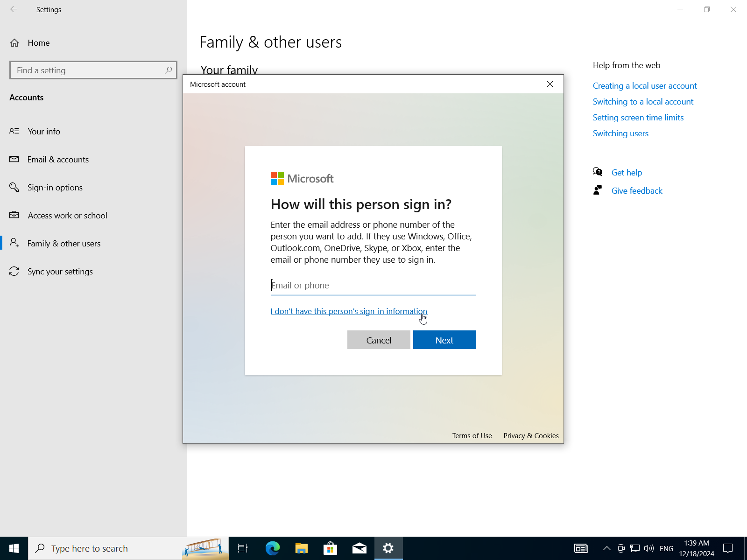Open Sign-in options page
Image resolution: width=747 pixels, height=560 pixels.
[x=55, y=188]
